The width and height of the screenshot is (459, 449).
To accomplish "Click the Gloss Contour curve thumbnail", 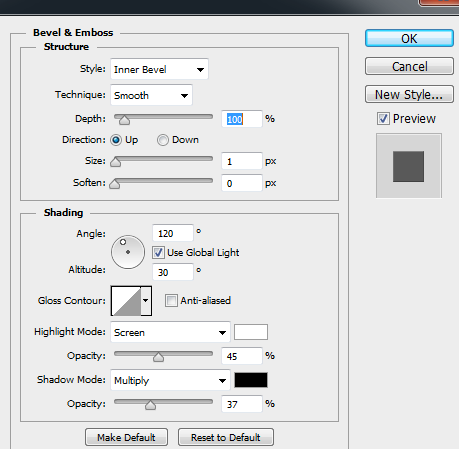I will [x=126, y=301].
